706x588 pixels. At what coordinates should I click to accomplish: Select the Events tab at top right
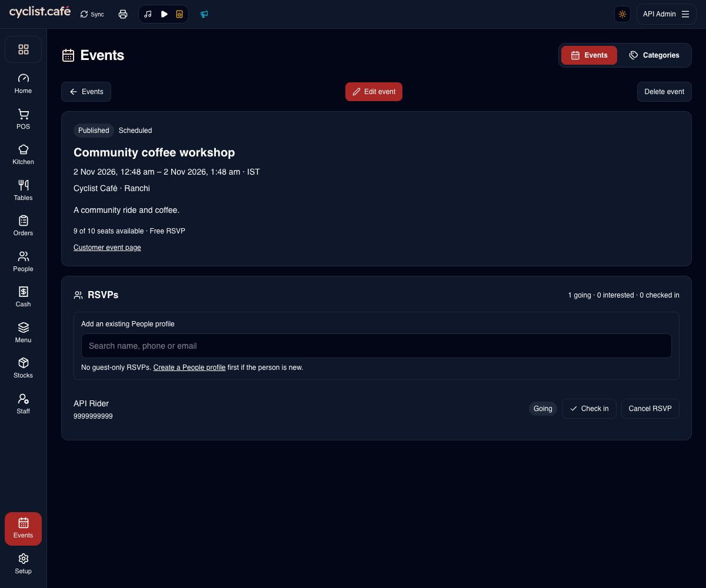pos(589,55)
